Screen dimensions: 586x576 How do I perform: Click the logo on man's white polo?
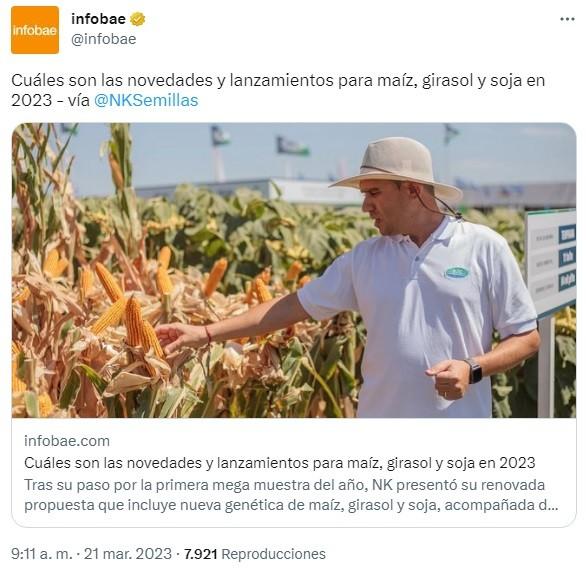pos(456,272)
